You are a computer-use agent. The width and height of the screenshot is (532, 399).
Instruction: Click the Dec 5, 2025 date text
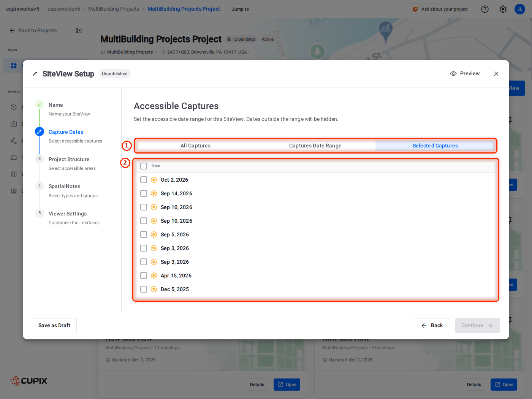pos(175,289)
